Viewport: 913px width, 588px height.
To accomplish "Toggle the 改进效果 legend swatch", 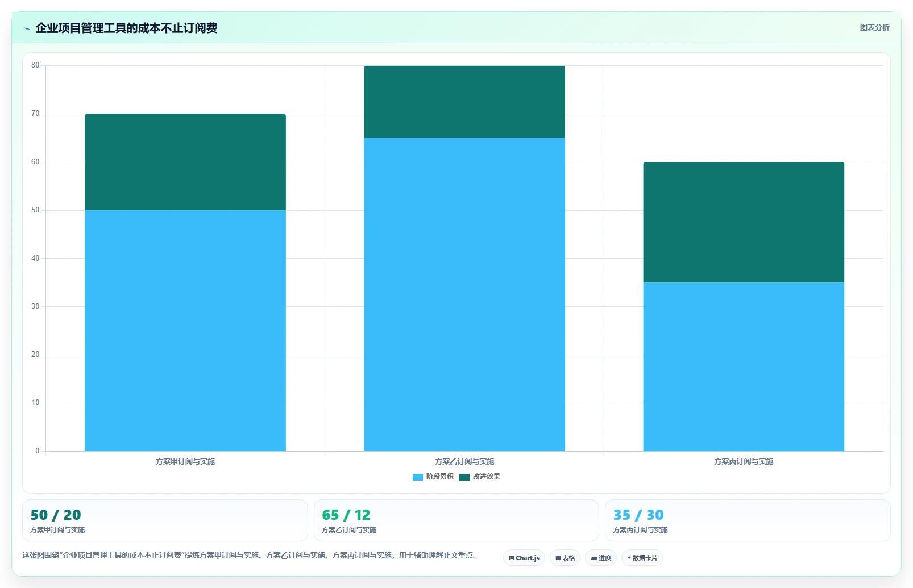I will click(464, 477).
